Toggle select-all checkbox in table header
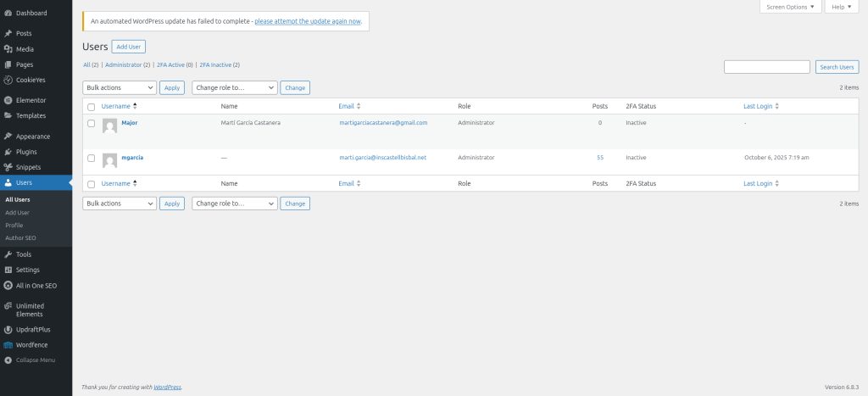 (x=92, y=107)
